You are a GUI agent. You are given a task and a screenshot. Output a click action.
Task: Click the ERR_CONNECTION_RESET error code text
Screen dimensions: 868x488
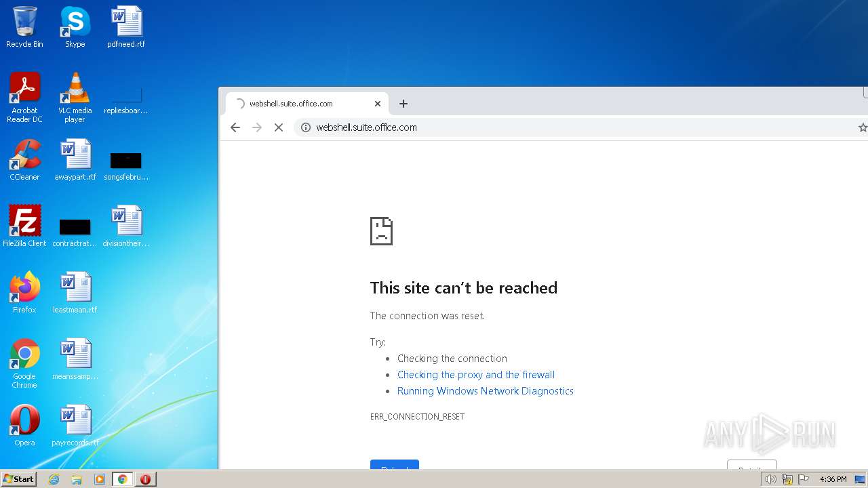pyautogui.click(x=417, y=417)
